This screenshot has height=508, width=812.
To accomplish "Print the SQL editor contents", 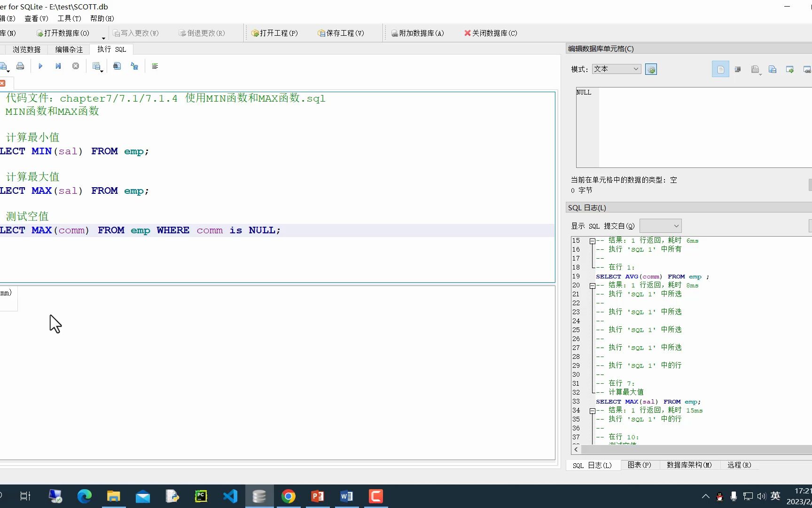I will pos(20,66).
